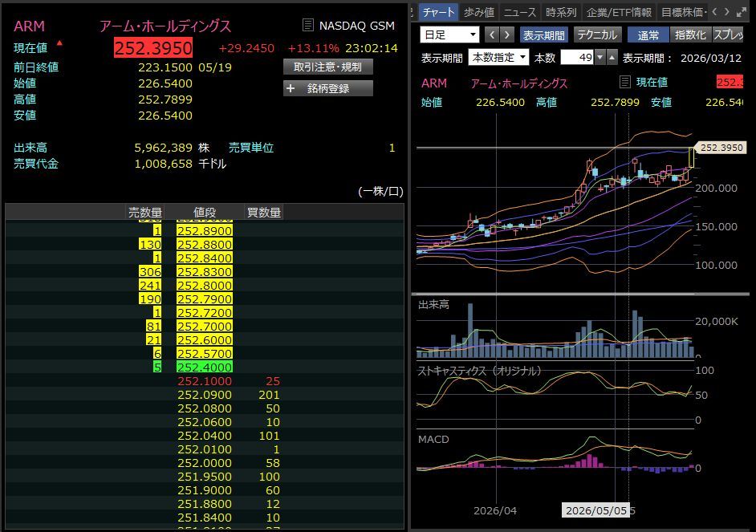Click the plus icon on 銘柄登録
The height and width of the screenshot is (532, 756).
coord(291,88)
